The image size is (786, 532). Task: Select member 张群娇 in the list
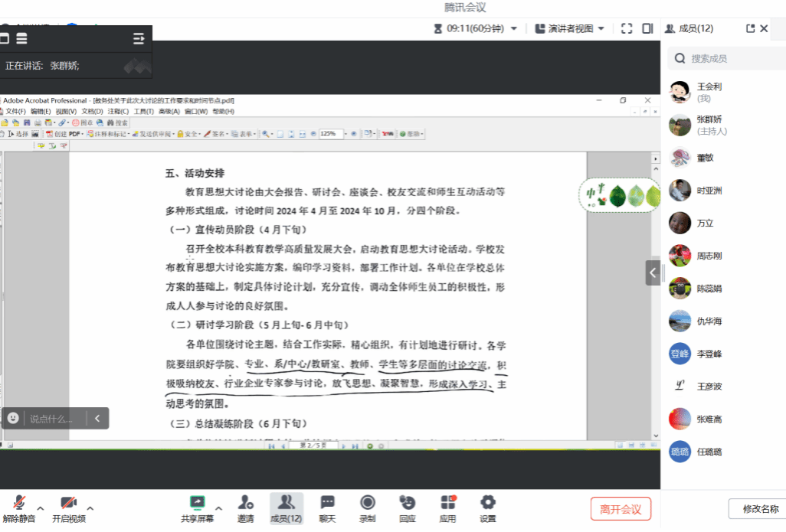[709, 125]
